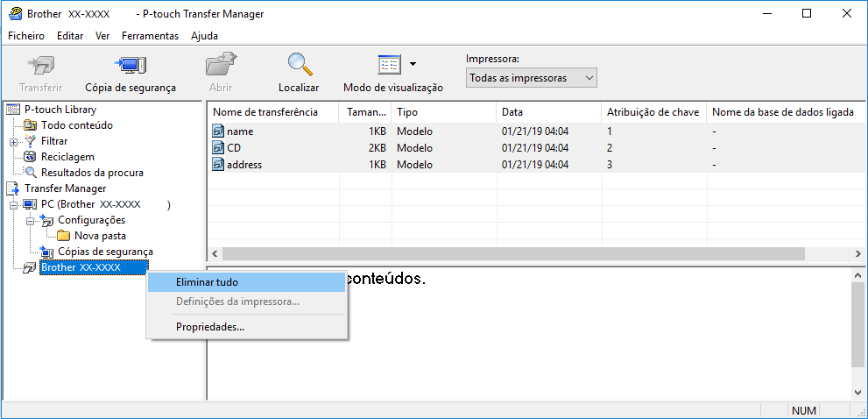Select P-touch Library tree root
The image size is (868, 419).
coord(60,110)
